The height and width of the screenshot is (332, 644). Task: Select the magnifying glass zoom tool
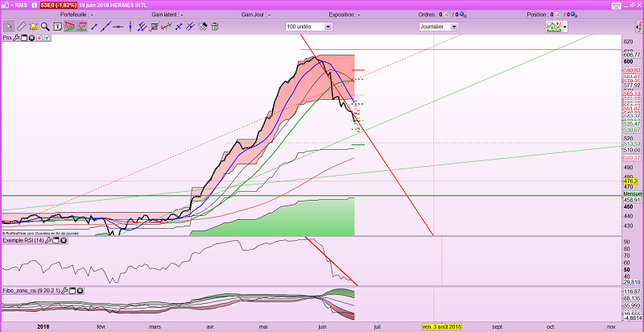[x=46, y=27]
